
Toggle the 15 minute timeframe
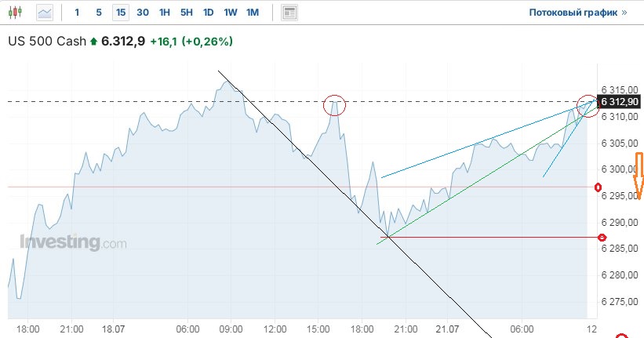click(120, 13)
